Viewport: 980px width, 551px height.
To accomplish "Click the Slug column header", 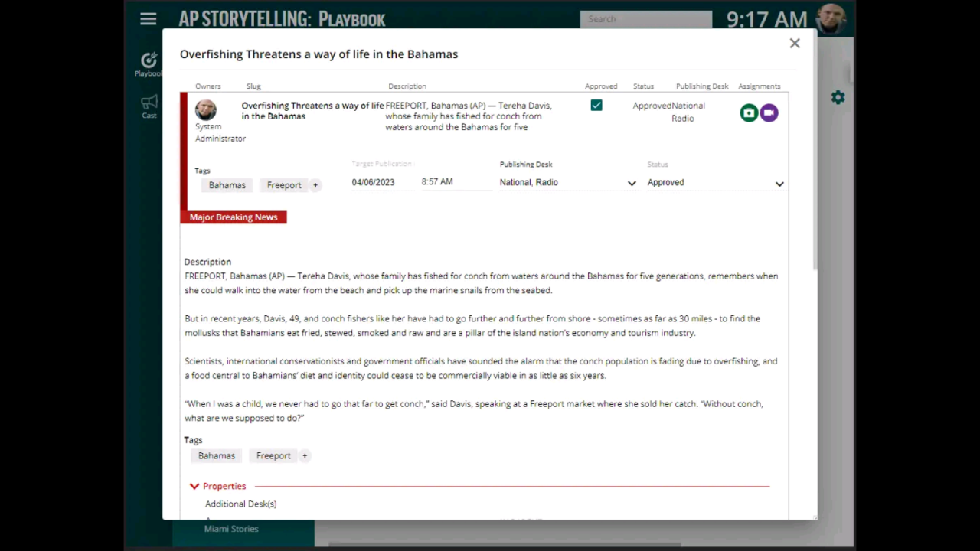I will click(x=253, y=86).
